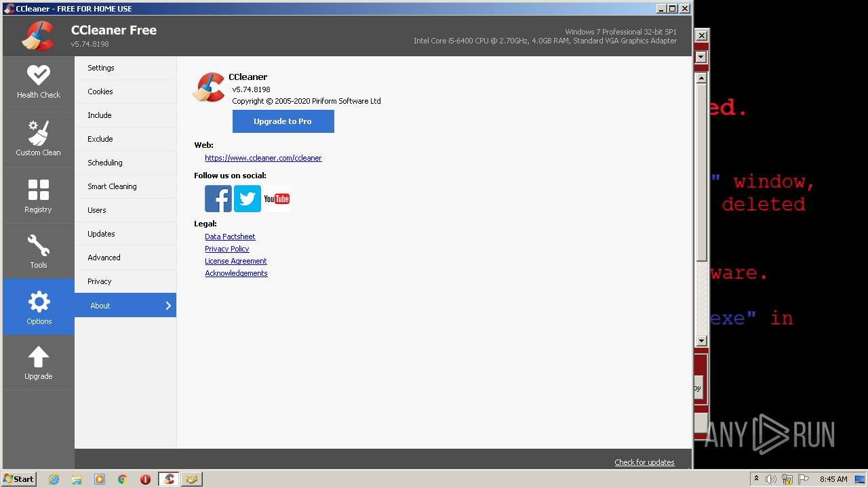Open the Registry section

[x=39, y=197]
